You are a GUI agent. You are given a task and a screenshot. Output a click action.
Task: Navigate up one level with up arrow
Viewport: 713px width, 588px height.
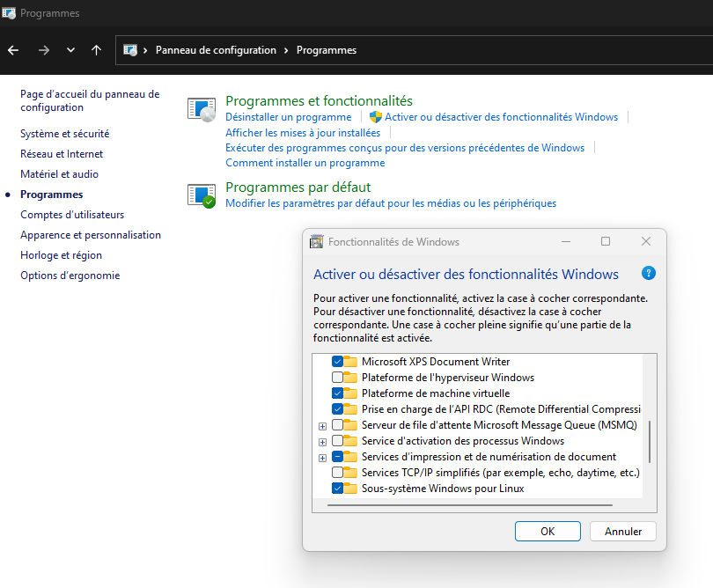pos(96,50)
